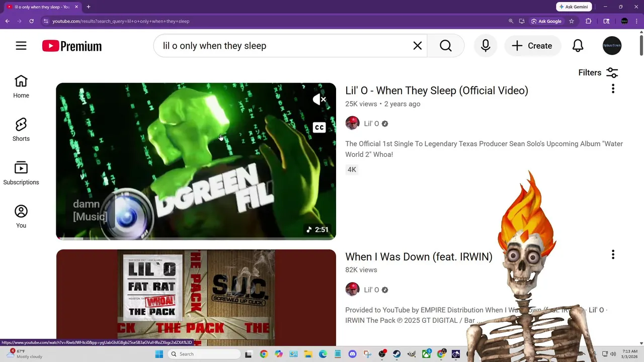Go to Home in the sidebar
The width and height of the screenshot is (644, 362).
(21, 87)
